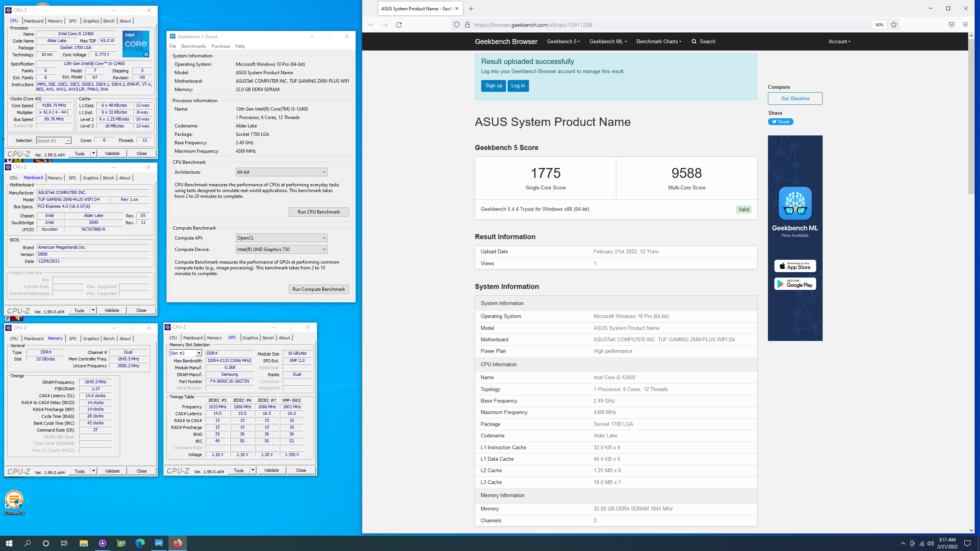
Task: Switch to Bench tab in top CPU-Z
Action: point(109,21)
